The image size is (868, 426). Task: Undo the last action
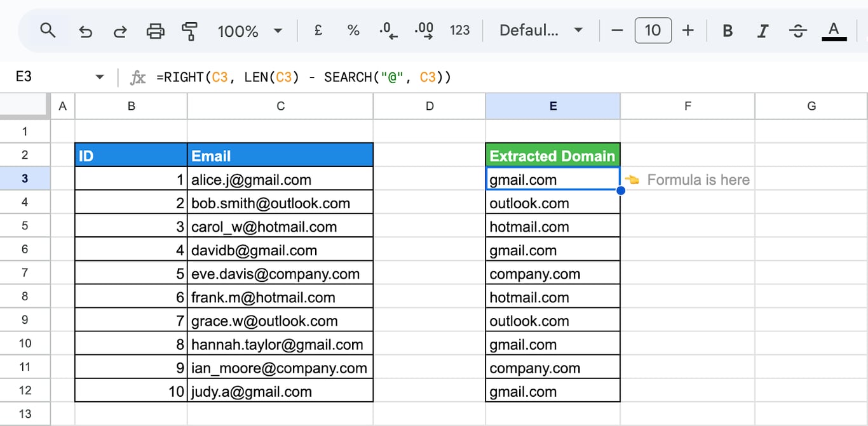(85, 30)
